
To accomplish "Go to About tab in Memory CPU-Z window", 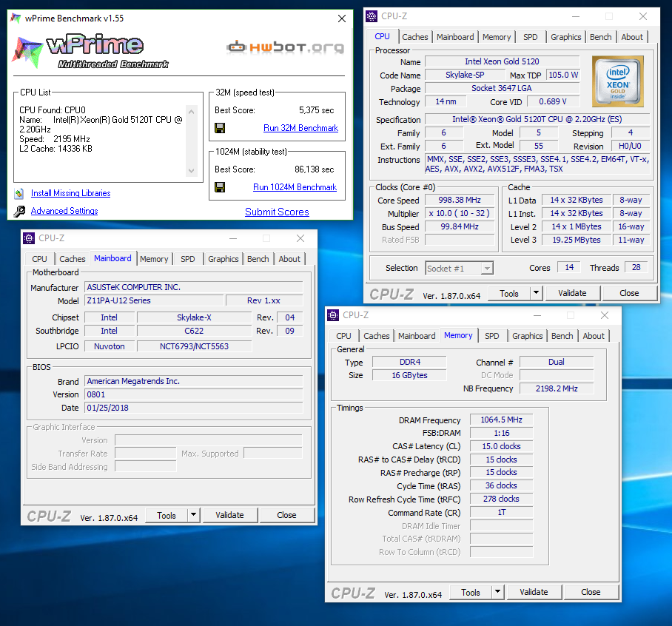I will tap(594, 337).
